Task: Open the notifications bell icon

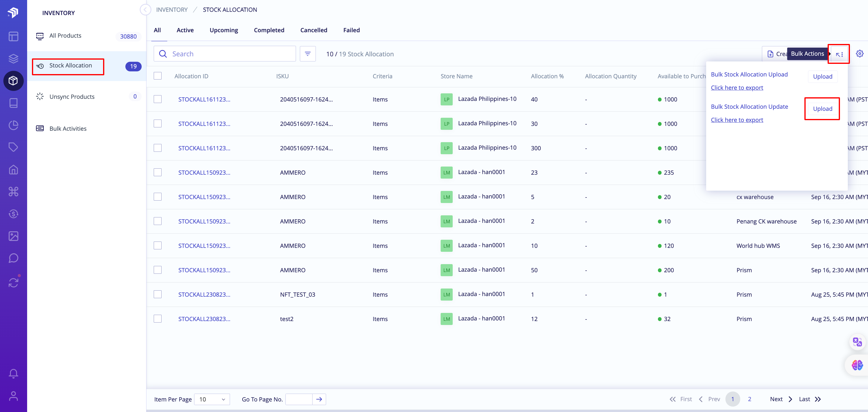Action: click(x=13, y=374)
